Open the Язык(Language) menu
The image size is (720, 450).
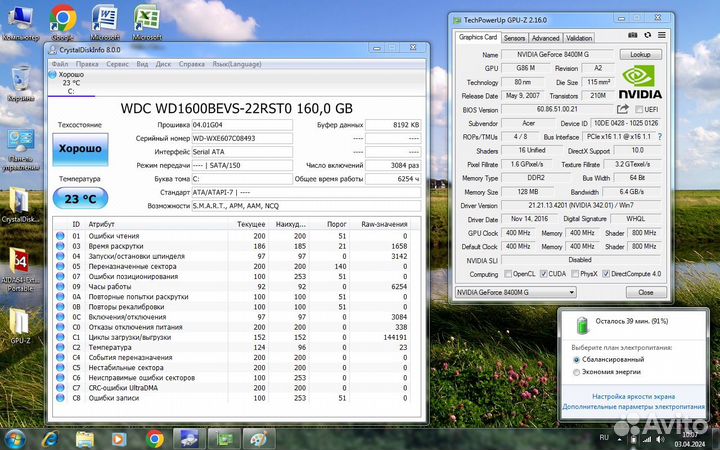(237, 64)
